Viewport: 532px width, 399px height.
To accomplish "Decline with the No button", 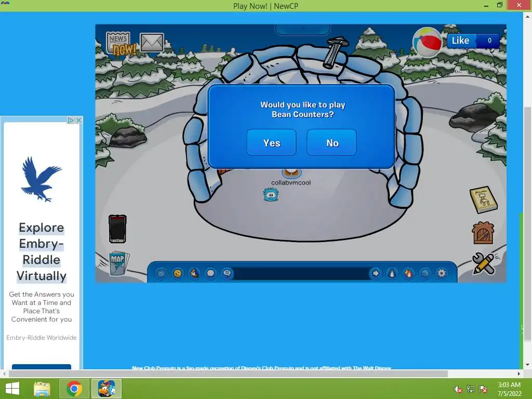I will 331,142.
